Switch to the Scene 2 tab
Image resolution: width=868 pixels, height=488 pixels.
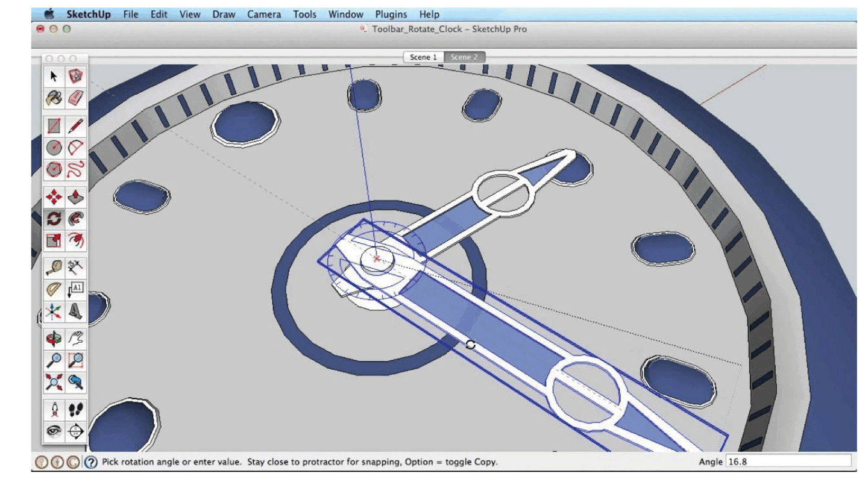coord(464,57)
